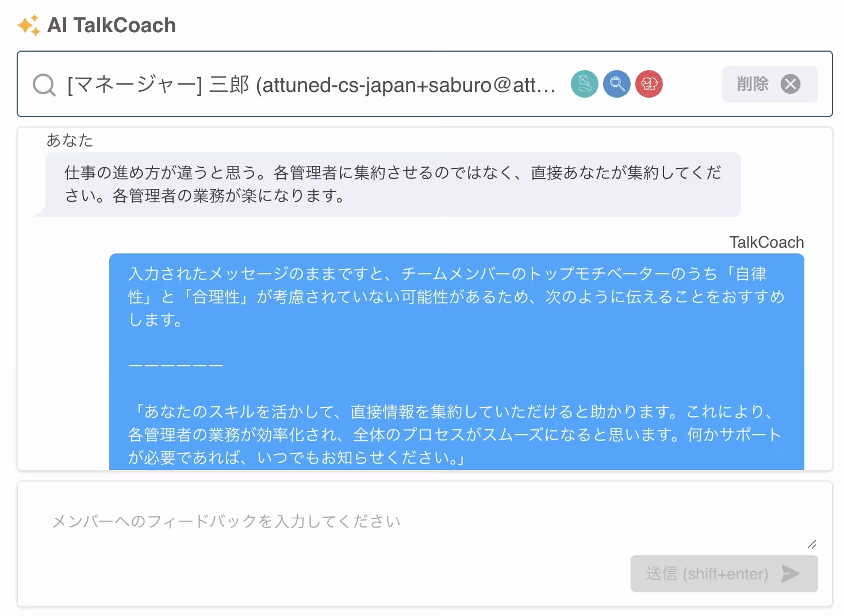
Task: Click the quoted suggestion text in TalkCoach reply
Action: coord(454,435)
